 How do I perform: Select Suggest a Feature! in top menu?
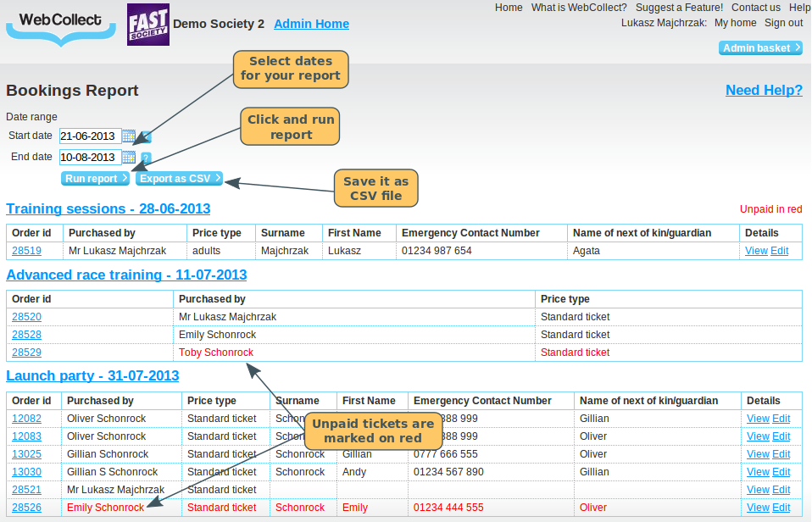(x=679, y=8)
